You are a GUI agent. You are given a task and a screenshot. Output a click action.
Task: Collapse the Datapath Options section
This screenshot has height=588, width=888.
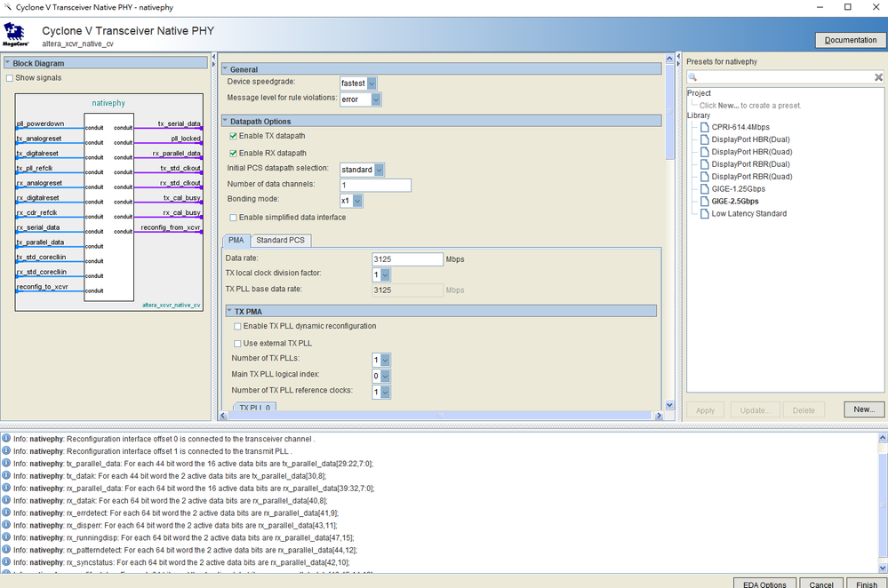(226, 121)
